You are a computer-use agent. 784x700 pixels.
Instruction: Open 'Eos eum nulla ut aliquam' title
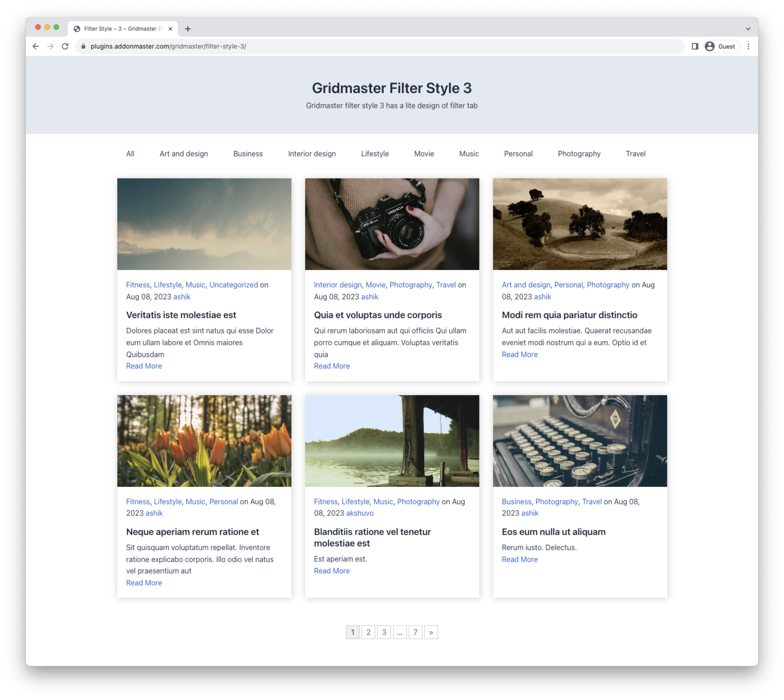tap(553, 532)
